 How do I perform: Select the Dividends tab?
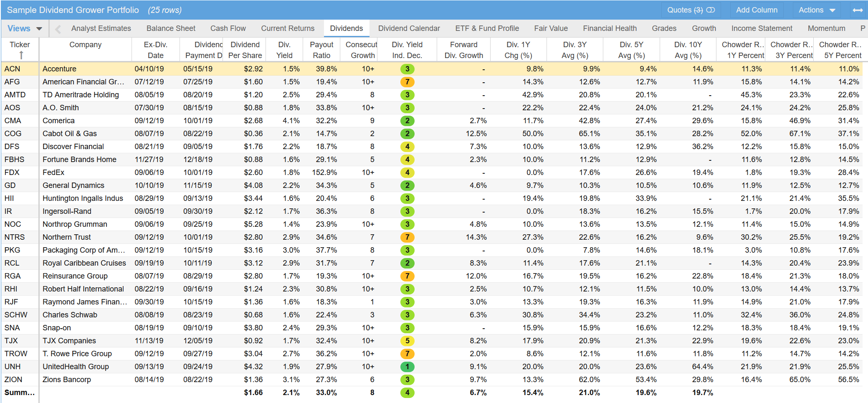click(x=346, y=28)
